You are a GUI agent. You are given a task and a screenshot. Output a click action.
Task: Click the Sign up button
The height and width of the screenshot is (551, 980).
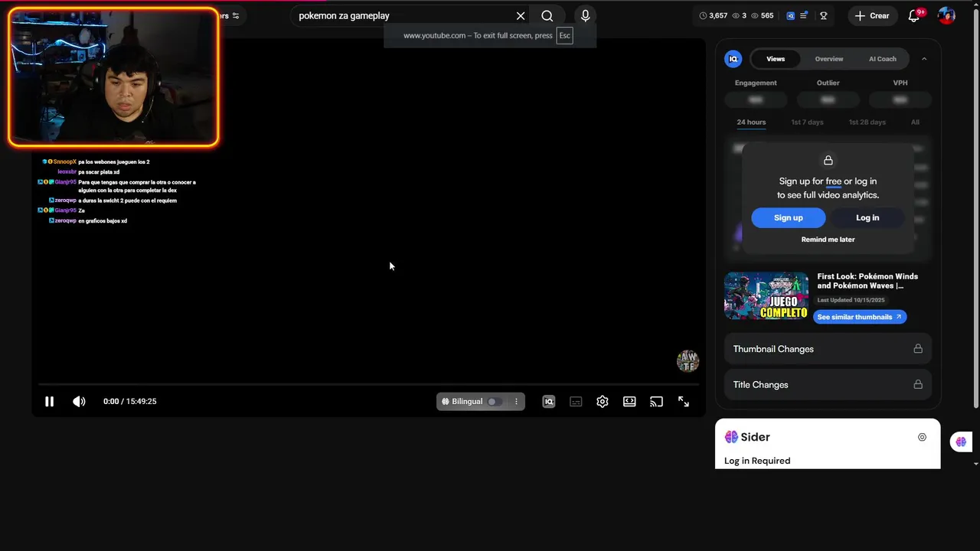pos(789,218)
